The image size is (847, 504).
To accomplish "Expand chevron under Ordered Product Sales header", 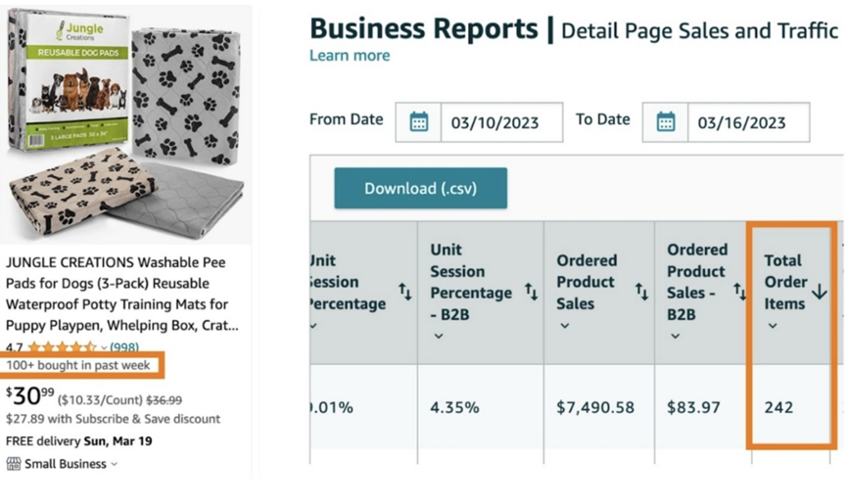I will (565, 325).
